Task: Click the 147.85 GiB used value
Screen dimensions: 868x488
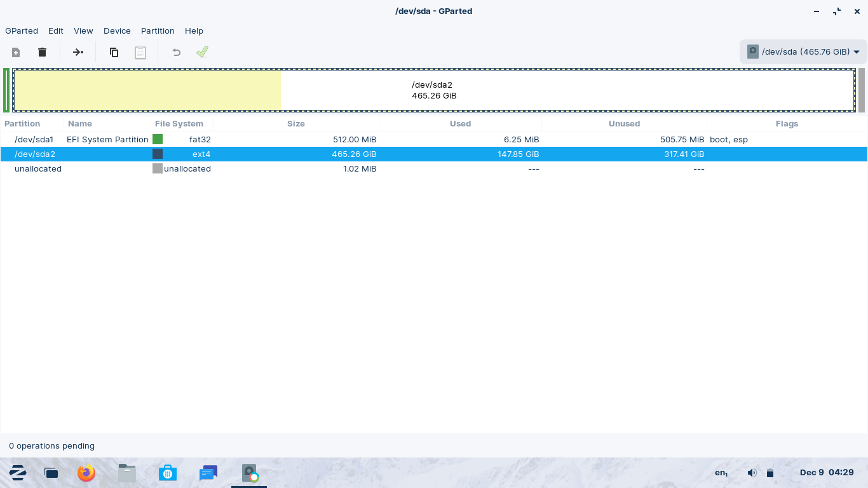Action: 519,154
